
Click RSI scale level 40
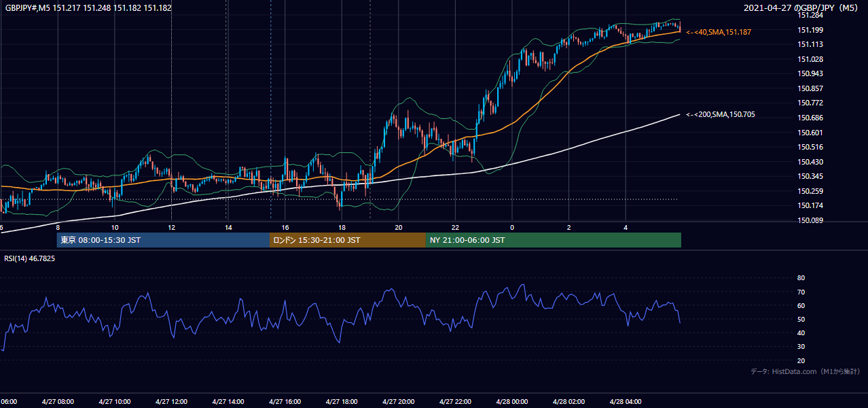(801, 333)
